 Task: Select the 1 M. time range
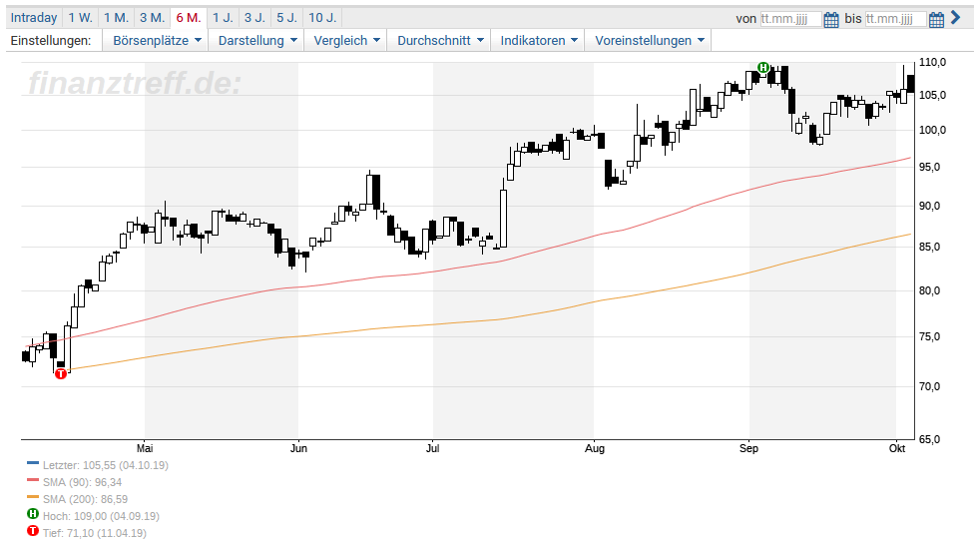point(116,18)
